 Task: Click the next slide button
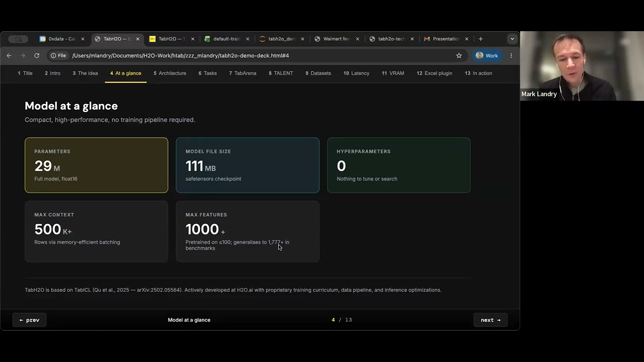coord(491,320)
